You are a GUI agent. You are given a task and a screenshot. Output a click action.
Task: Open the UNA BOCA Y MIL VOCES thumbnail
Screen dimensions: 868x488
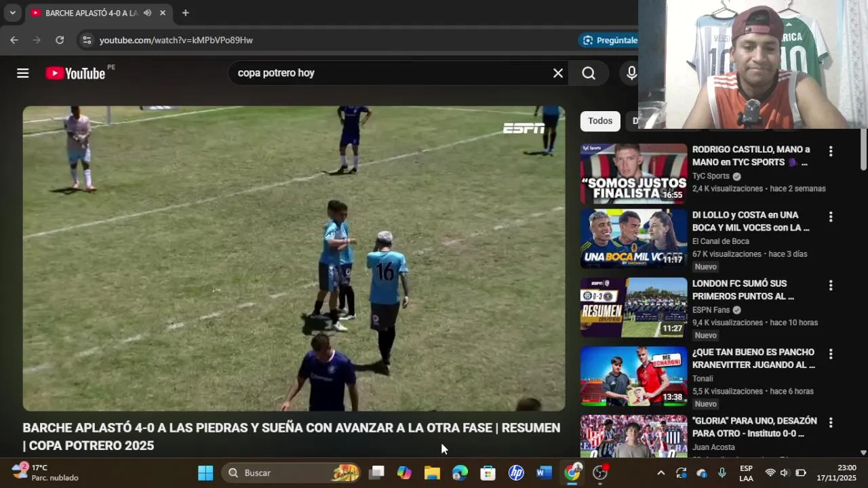coord(633,239)
